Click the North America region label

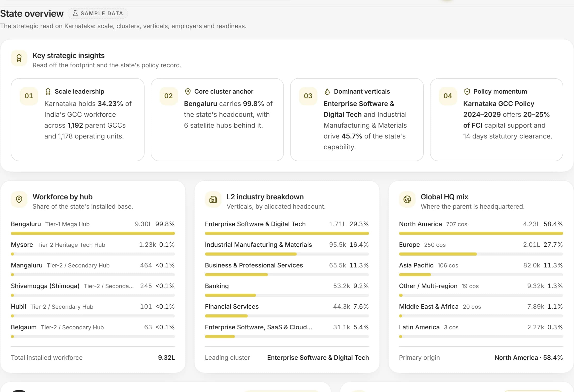click(x=420, y=224)
